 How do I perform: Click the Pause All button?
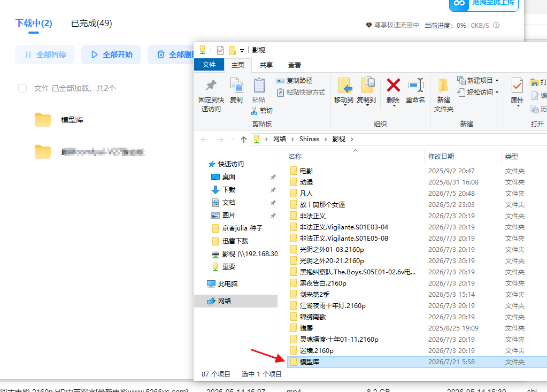45,55
